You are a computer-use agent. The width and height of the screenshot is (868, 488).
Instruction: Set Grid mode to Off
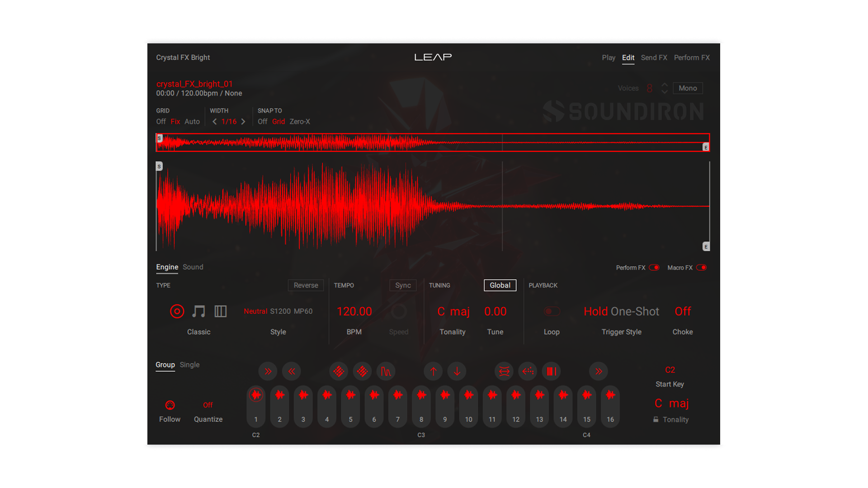[x=161, y=122]
